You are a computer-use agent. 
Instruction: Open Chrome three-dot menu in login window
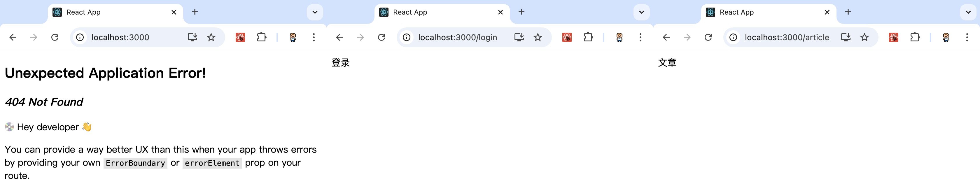tap(640, 37)
